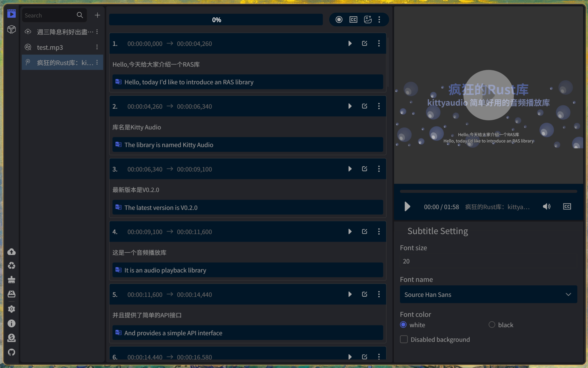Click the cloud upload icon in the sidebar
The height and width of the screenshot is (368, 588).
click(12, 252)
